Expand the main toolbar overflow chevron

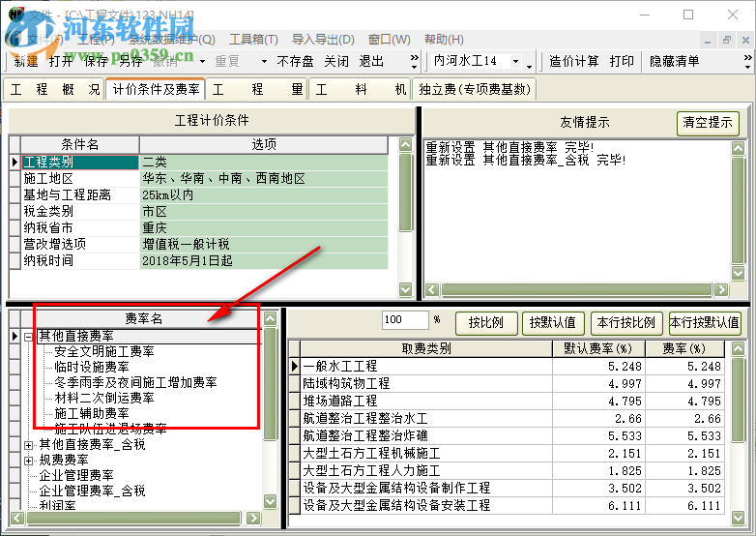pos(414,61)
